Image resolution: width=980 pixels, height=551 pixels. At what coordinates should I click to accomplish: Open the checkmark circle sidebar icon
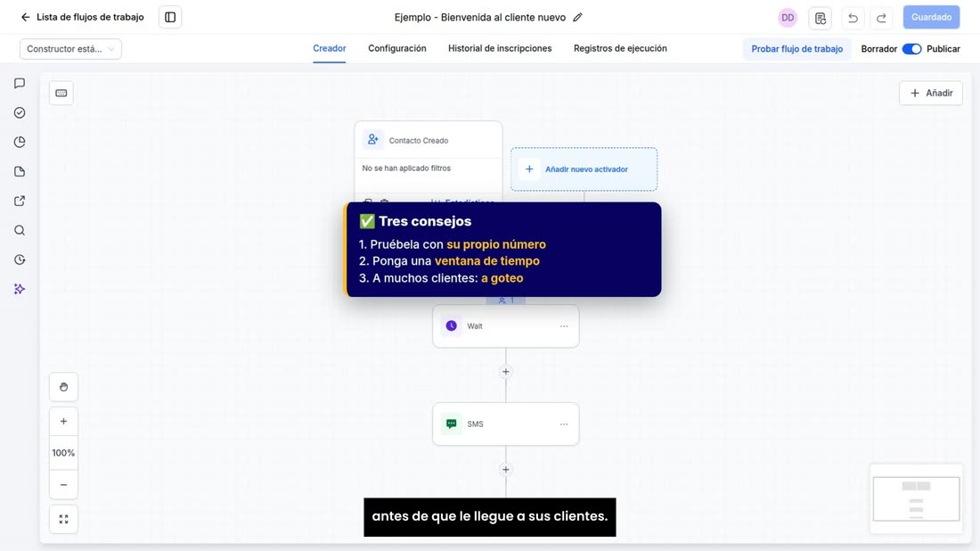[x=20, y=112]
